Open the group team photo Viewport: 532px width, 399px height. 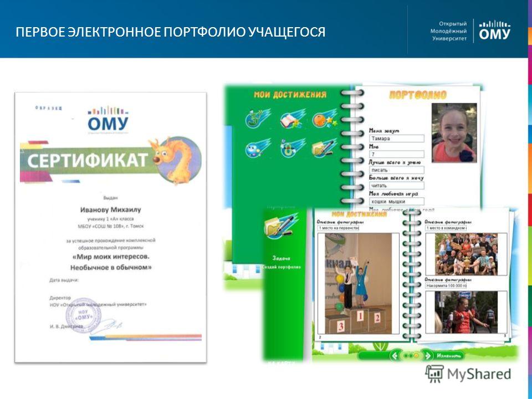467,254
